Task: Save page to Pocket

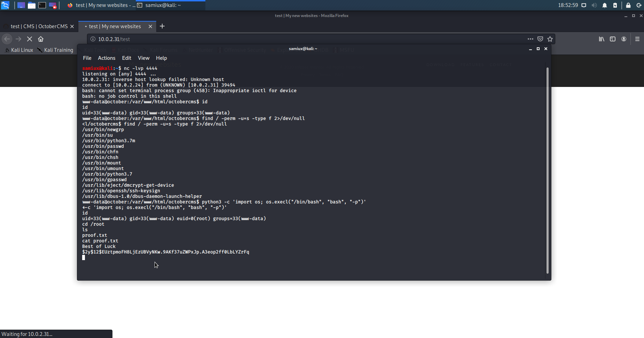Action: point(540,39)
